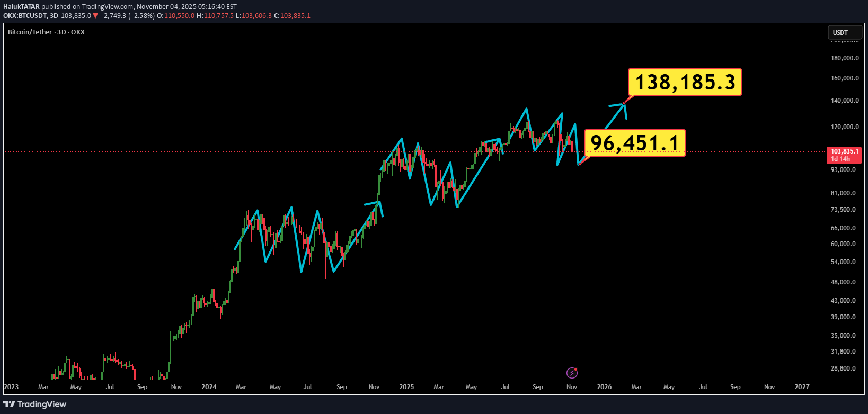Image resolution: width=868 pixels, height=414 pixels.
Task: Click the 2027 label on time axis
Action: [x=802, y=387]
